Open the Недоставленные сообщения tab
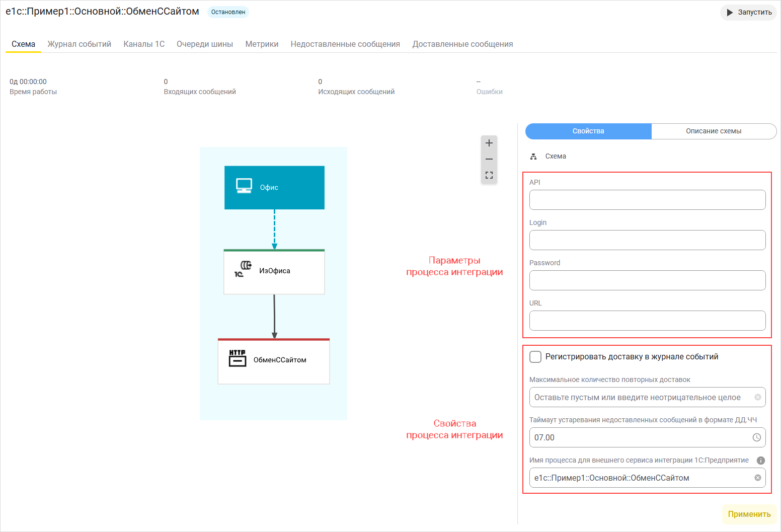Image resolution: width=781 pixels, height=532 pixels. point(345,44)
